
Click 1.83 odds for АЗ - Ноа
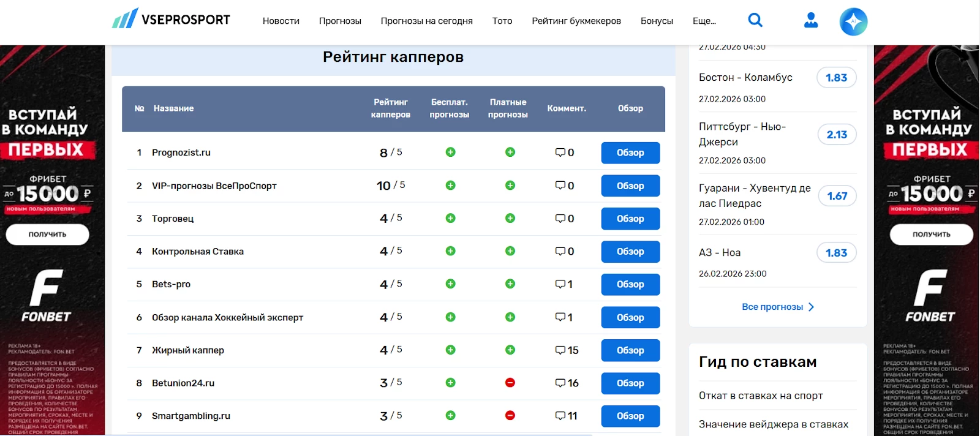pyautogui.click(x=836, y=253)
